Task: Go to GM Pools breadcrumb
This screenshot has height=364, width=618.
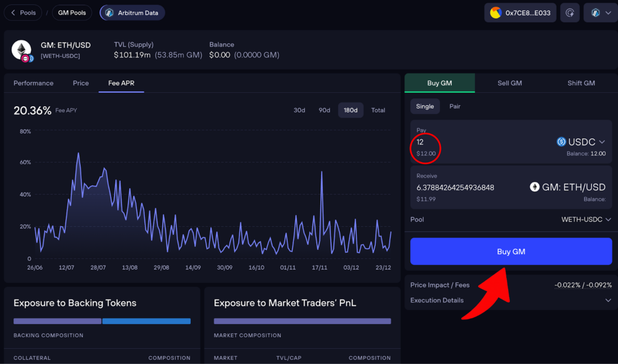Action: [72, 13]
